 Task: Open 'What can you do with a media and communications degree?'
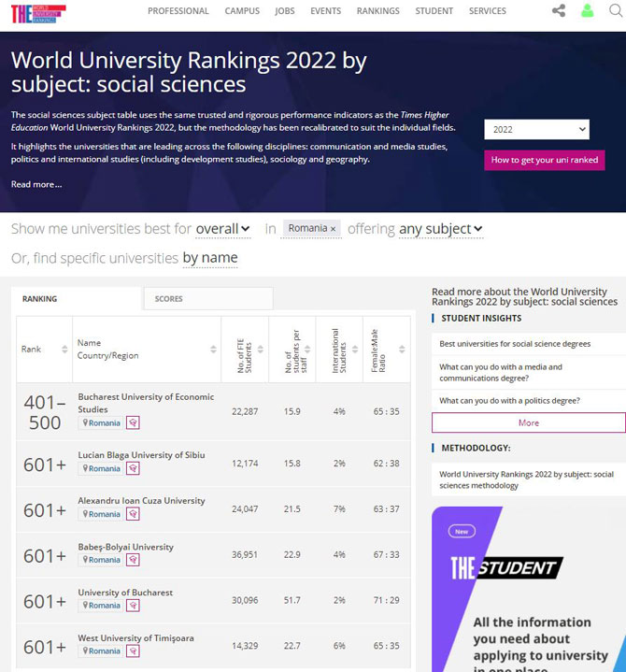tap(501, 372)
